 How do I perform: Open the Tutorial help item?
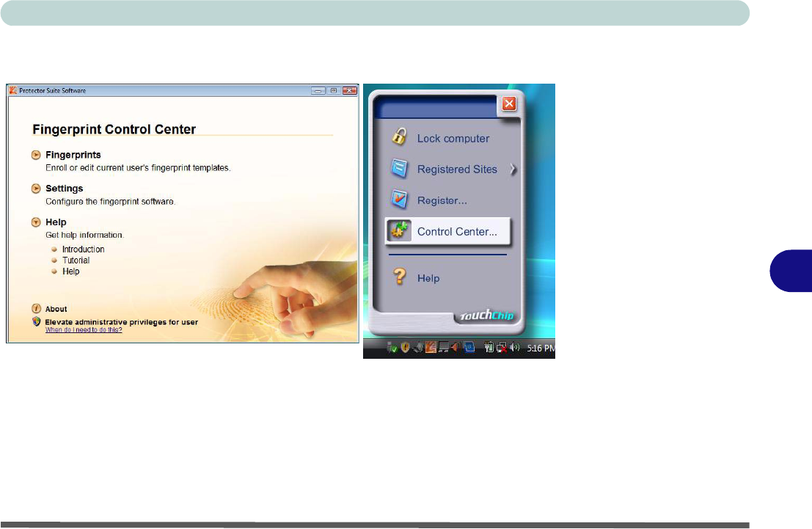(x=76, y=260)
